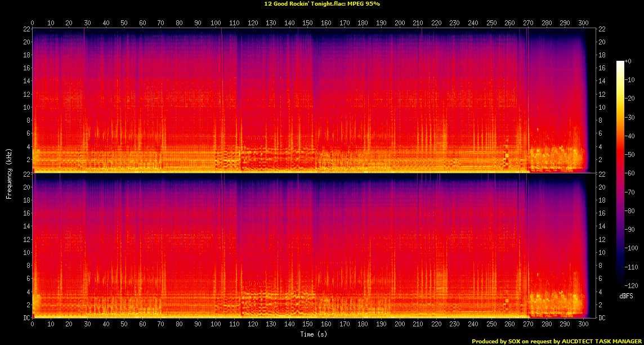Click the 50 mark on the top time axis
This screenshot has height=345, width=644.
(x=124, y=23)
